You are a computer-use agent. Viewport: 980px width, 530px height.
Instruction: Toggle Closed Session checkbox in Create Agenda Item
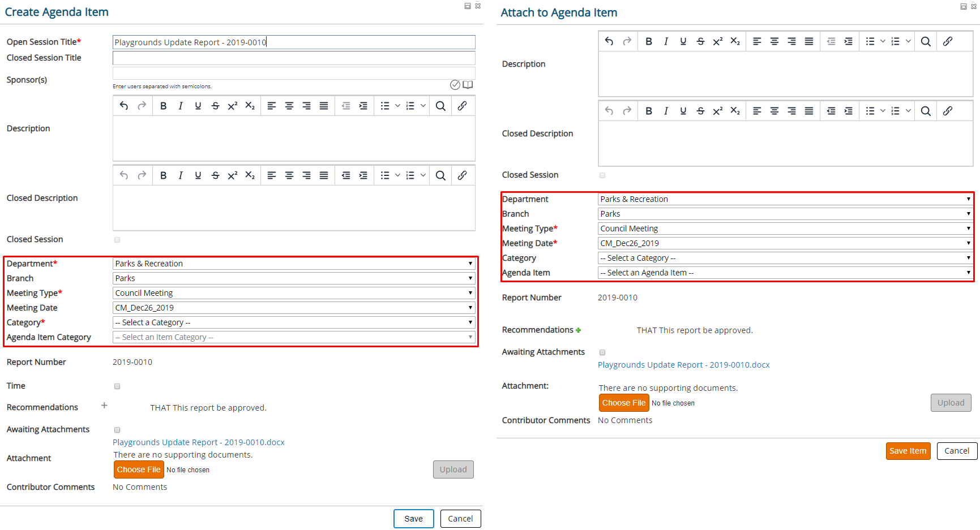pyautogui.click(x=117, y=240)
